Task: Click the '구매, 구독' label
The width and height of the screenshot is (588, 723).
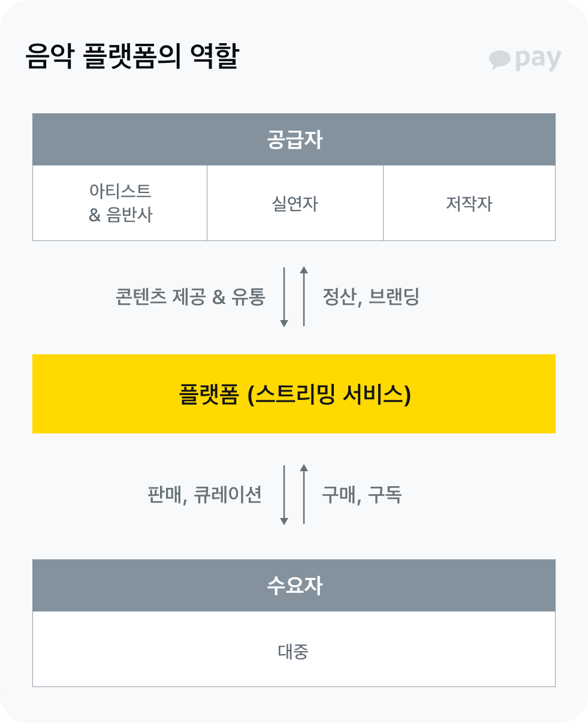Action: click(x=361, y=495)
